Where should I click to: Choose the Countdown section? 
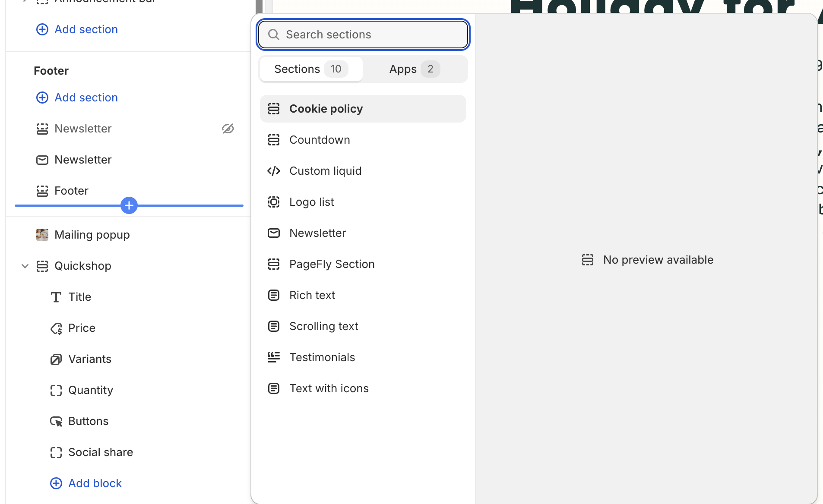click(x=320, y=140)
